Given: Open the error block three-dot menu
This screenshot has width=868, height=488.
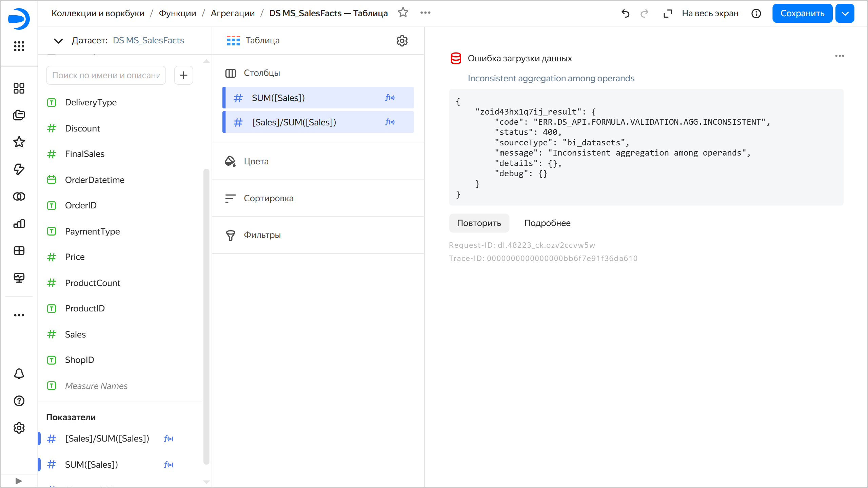Looking at the screenshot, I should tap(840, 56).
